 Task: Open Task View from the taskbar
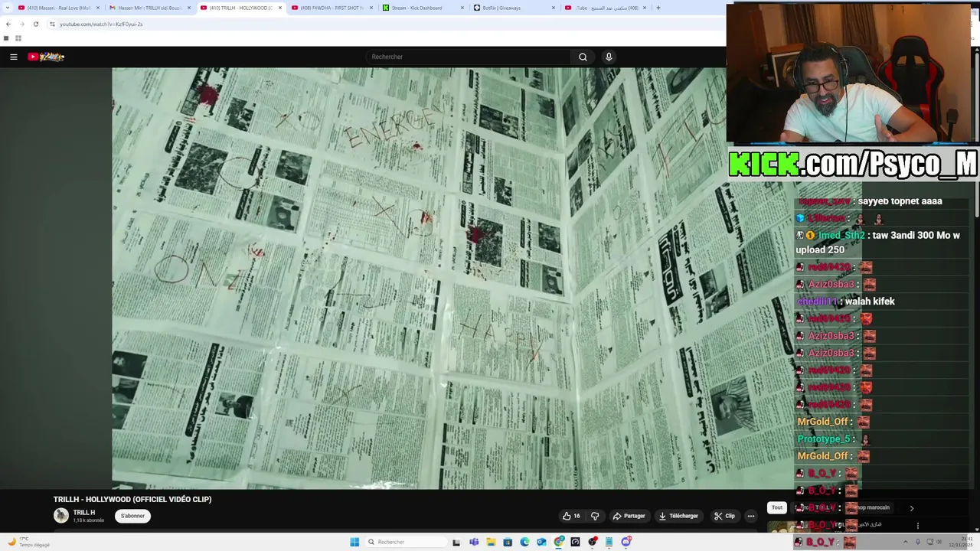click(x=456, y=542)
